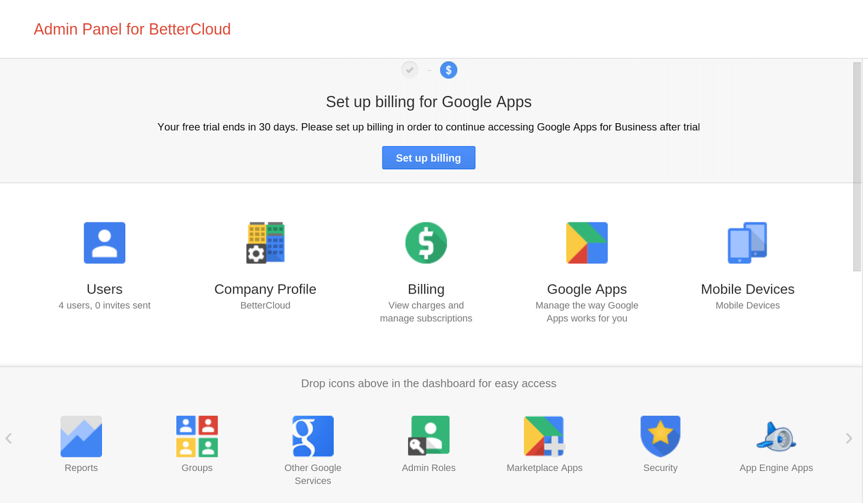Open the Security shield icon
Viewport: 868px width, 503px height.
[x=660, y=436]
